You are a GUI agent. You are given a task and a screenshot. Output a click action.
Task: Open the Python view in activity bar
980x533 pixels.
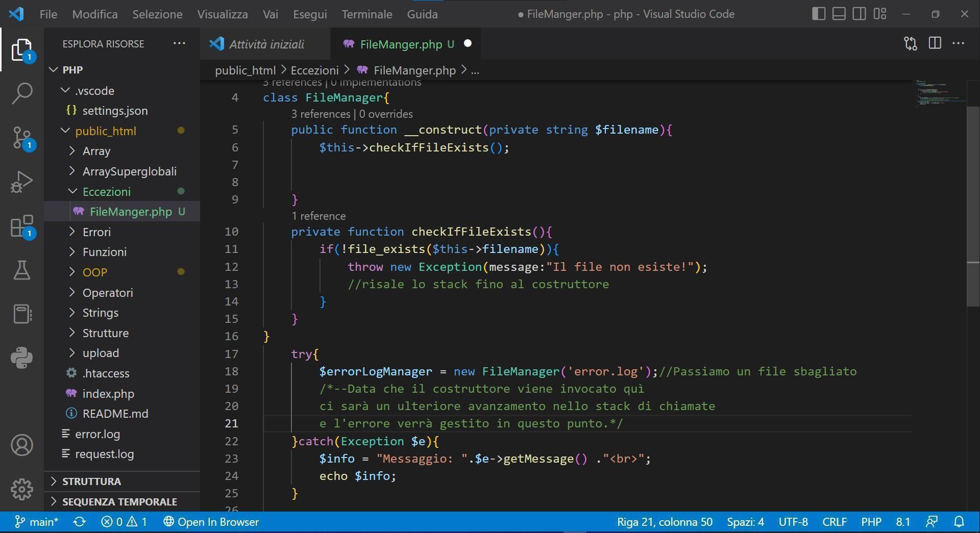(x=22, y=358)
